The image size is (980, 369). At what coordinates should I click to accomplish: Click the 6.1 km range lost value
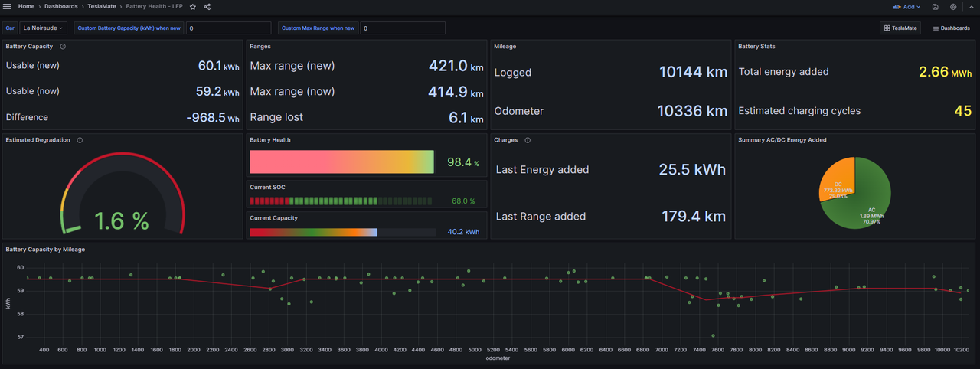coord(466,118)
